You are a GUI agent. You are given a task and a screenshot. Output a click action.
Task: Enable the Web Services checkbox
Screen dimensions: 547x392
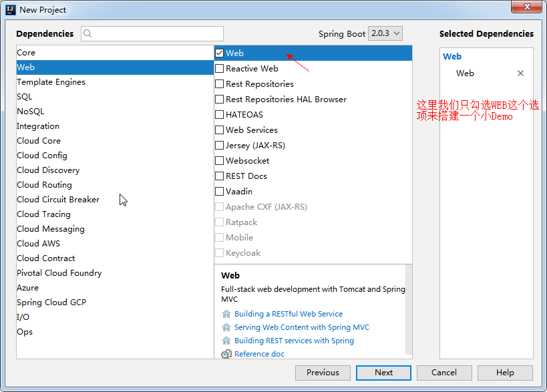(220, 130)
